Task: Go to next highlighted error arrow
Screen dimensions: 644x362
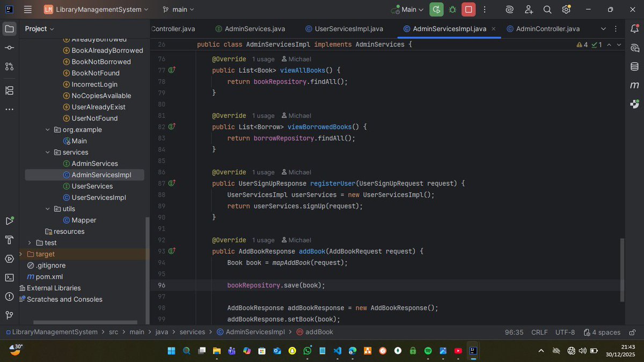Action: point(619,45)
